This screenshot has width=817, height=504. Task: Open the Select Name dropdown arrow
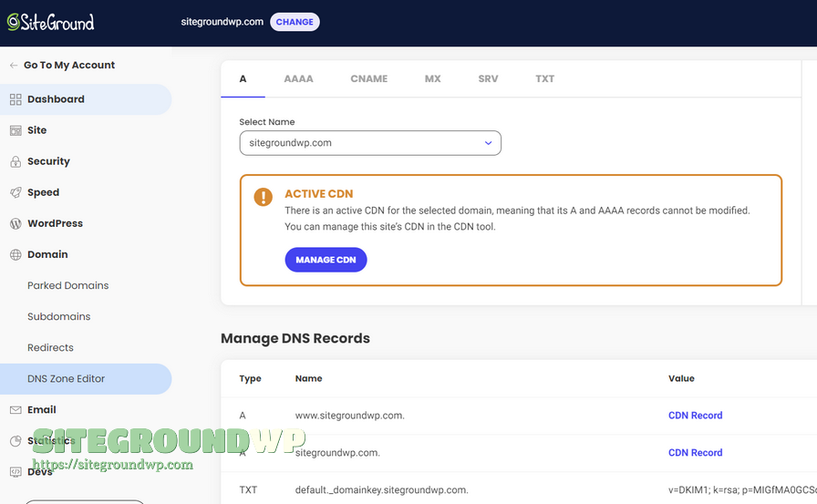(x=488, y=143)
